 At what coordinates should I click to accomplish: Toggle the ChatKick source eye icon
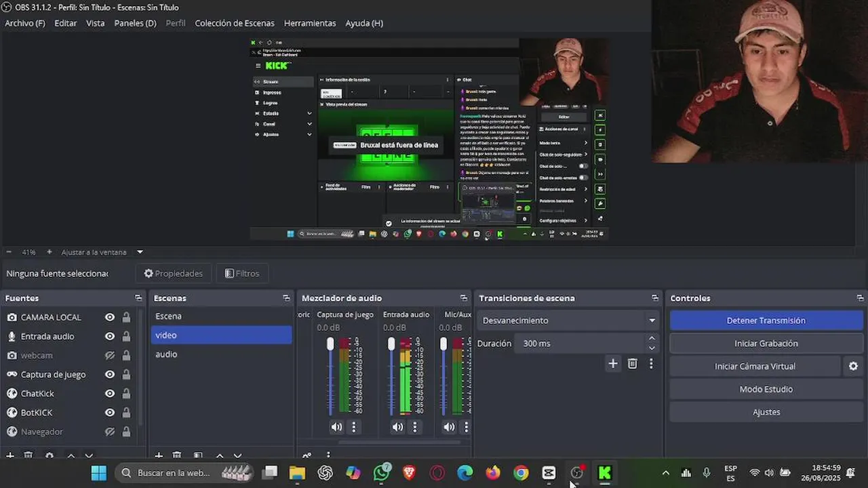110,393
